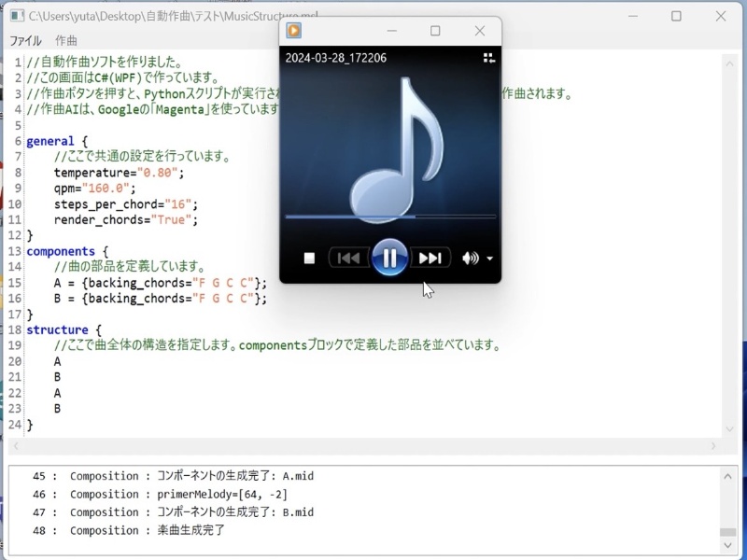The image size is (747, 560).
Task: Click the editor window icon in the title bar
Action: (17, 16)
